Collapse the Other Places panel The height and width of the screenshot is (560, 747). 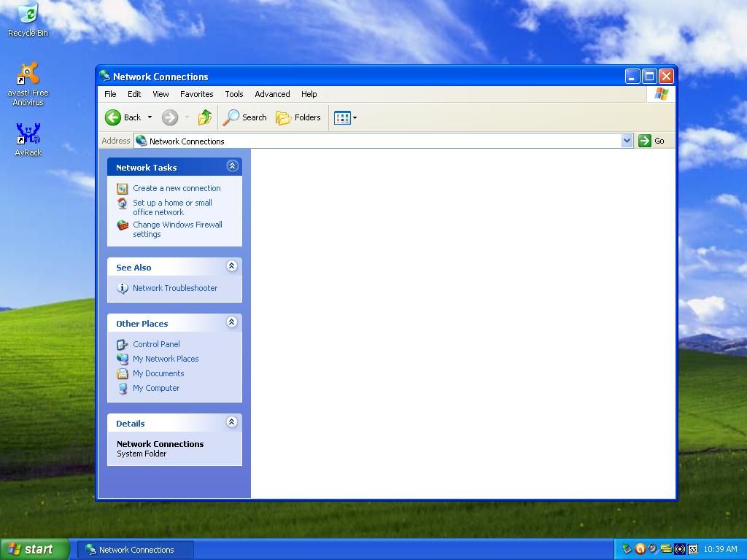(x=231, y=322)
